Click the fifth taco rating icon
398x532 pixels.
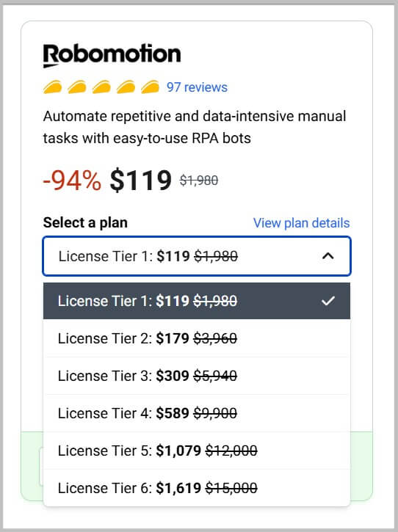150,87
